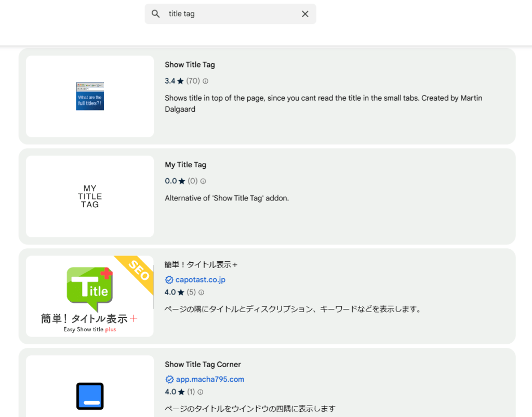The height and width of the screenshot is (417, 532).
Task: Click the MY TITLE TAG thumbnail
Action: point(89,196)
